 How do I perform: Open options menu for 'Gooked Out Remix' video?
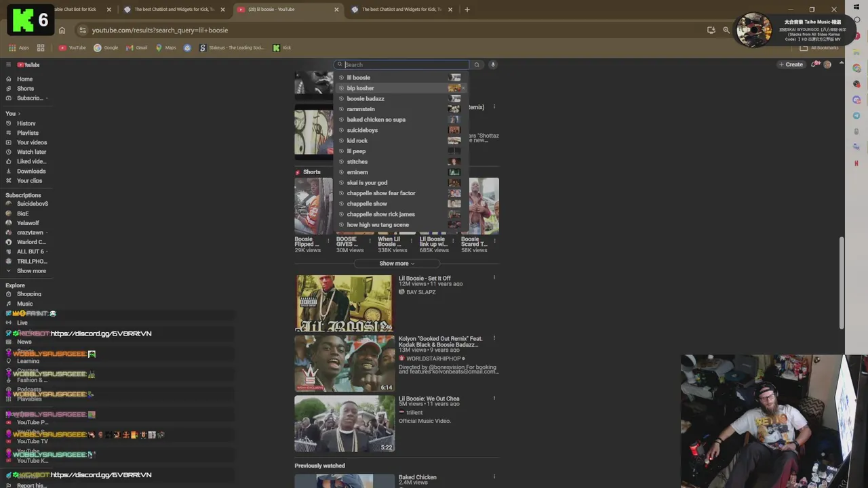click(x=494, y=338)
